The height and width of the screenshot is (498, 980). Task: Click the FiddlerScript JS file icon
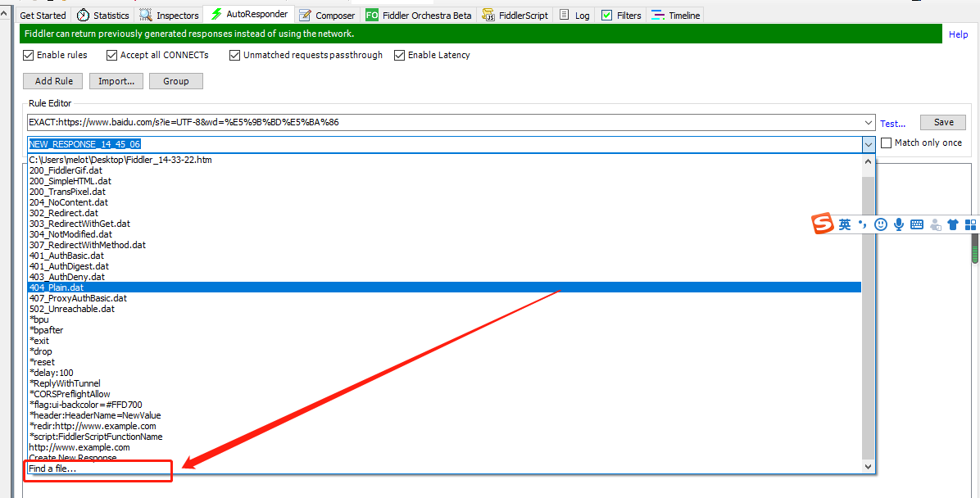click(488, 15)
